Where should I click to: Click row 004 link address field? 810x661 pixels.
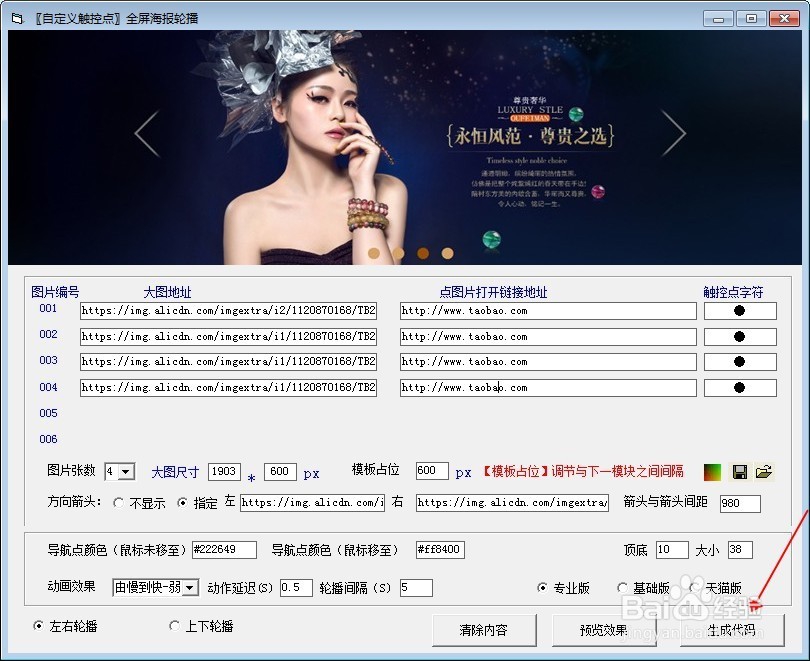click(x=548, y=388)
